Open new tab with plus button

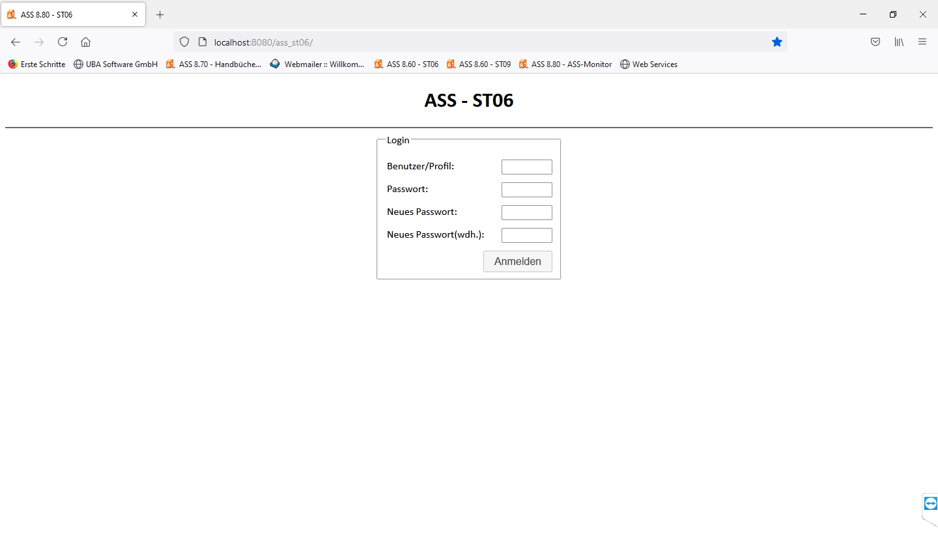point(160,14)
